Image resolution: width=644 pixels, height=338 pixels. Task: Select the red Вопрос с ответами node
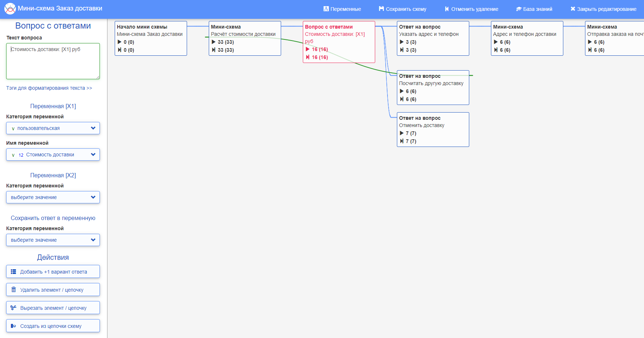click(339, 42)
